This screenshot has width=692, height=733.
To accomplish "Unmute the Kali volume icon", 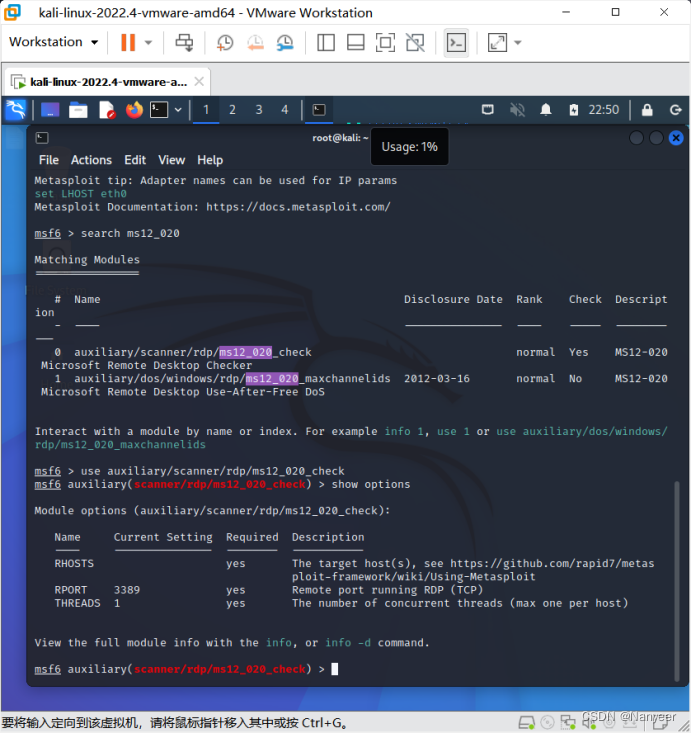I will (x=517, y=110).
